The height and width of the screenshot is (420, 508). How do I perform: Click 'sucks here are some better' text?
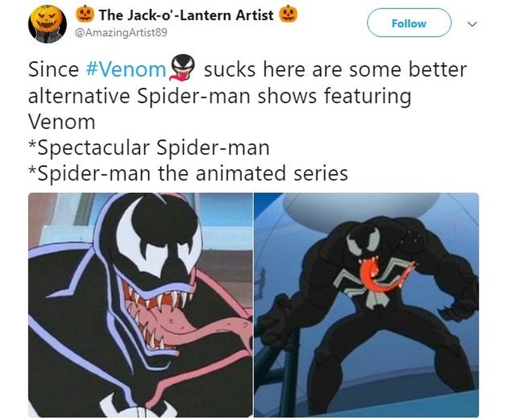point(335,69)
